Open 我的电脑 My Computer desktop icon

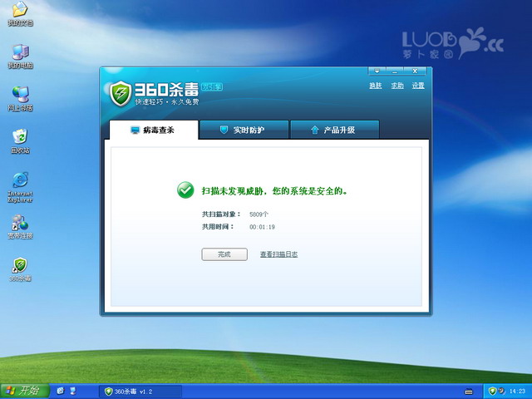coord(20,57)
